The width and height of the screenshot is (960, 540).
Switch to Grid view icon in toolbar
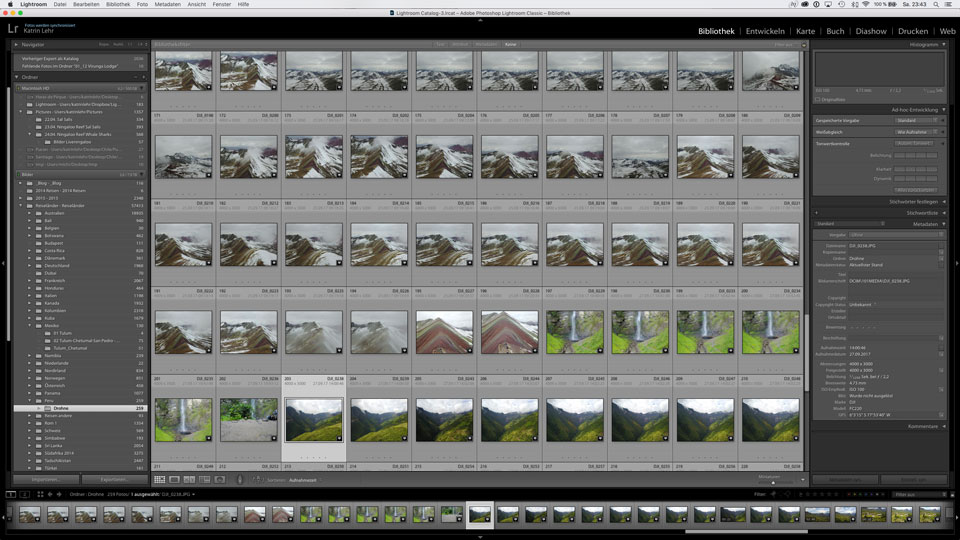[159, 480]
